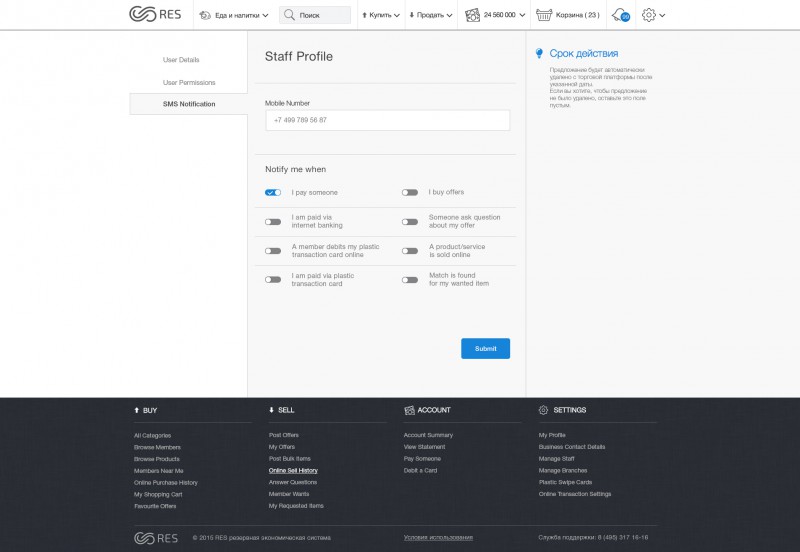Click the search magnifier icon
The width and height of the screenshot is (800, 552).
(x=289, y=15)
